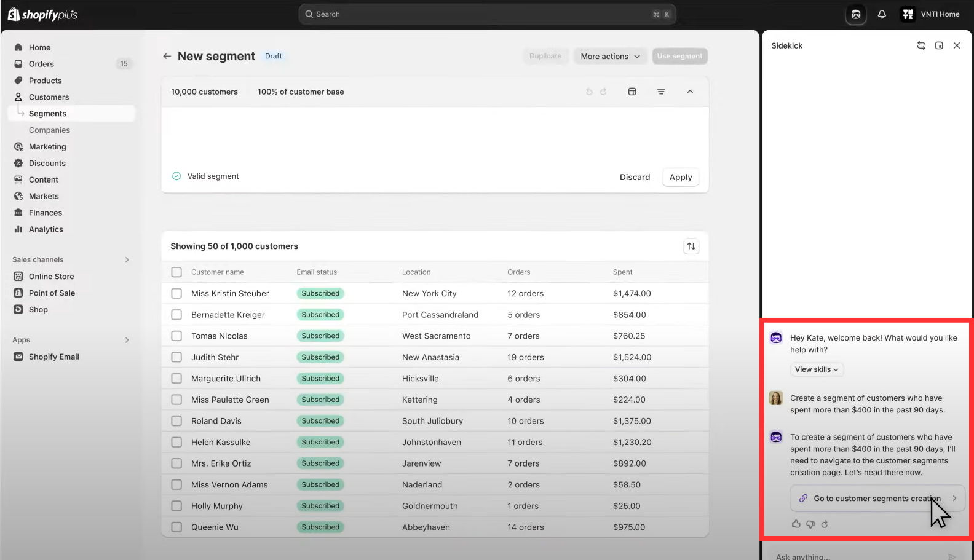Screen dimensions: 974x560
Task: Open the notifications bell icon
Action: pyautogui.click(x=882, y=14)
